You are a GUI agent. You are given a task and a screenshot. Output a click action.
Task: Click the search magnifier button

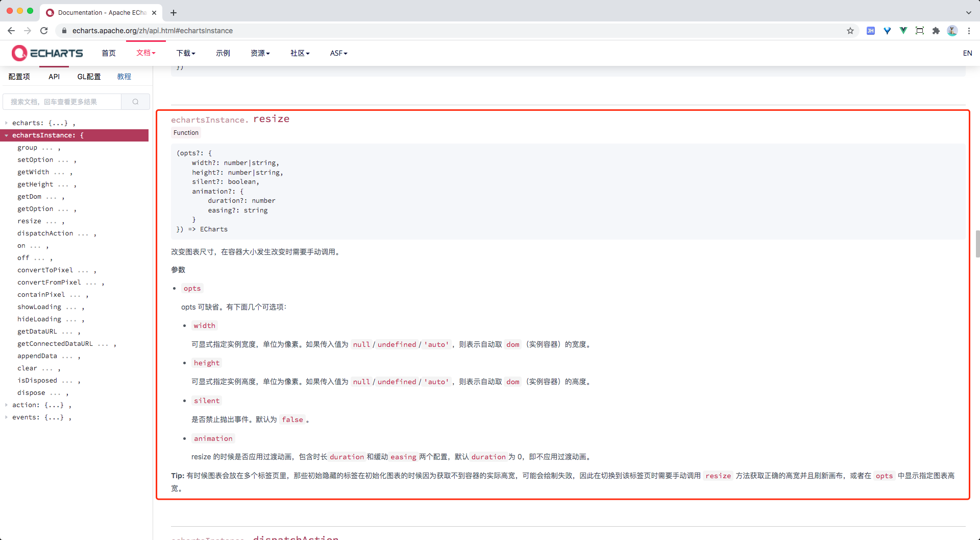pyautogui.click(x=135, y=102)
